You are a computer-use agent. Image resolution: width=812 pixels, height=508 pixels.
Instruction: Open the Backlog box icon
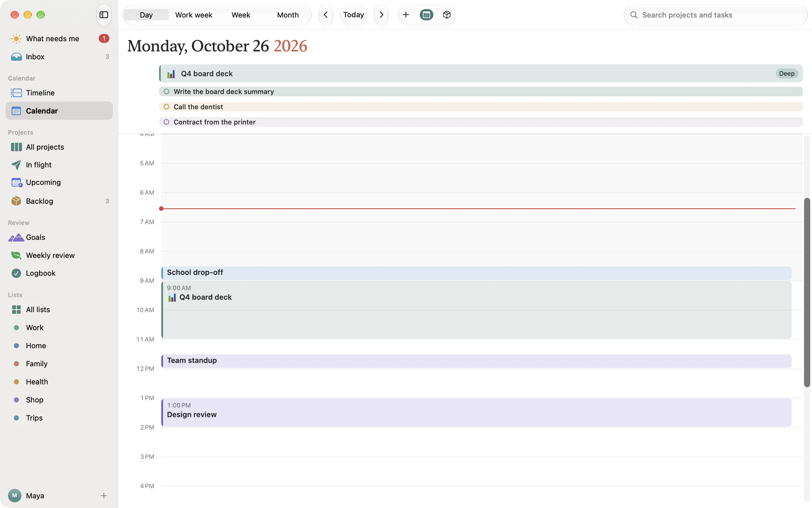click(16, 201)
